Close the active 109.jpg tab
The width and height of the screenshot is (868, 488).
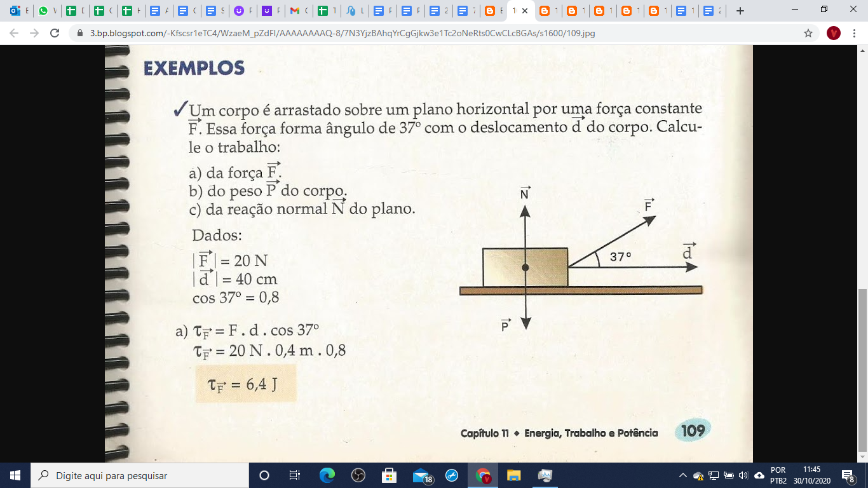[526, 11]
